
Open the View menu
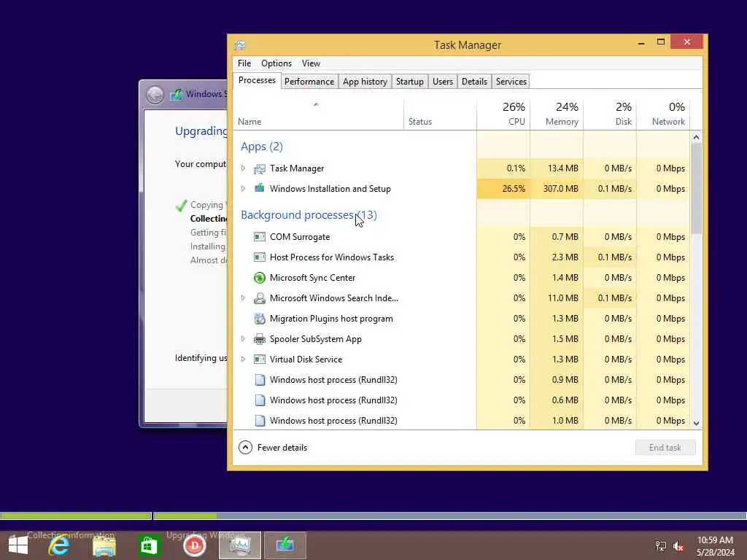click(x=311, y=63)
